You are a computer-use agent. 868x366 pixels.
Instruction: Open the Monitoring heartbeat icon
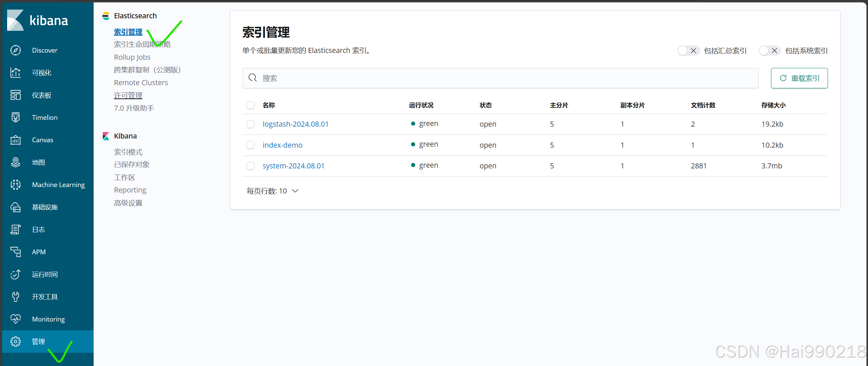point(16,319)
